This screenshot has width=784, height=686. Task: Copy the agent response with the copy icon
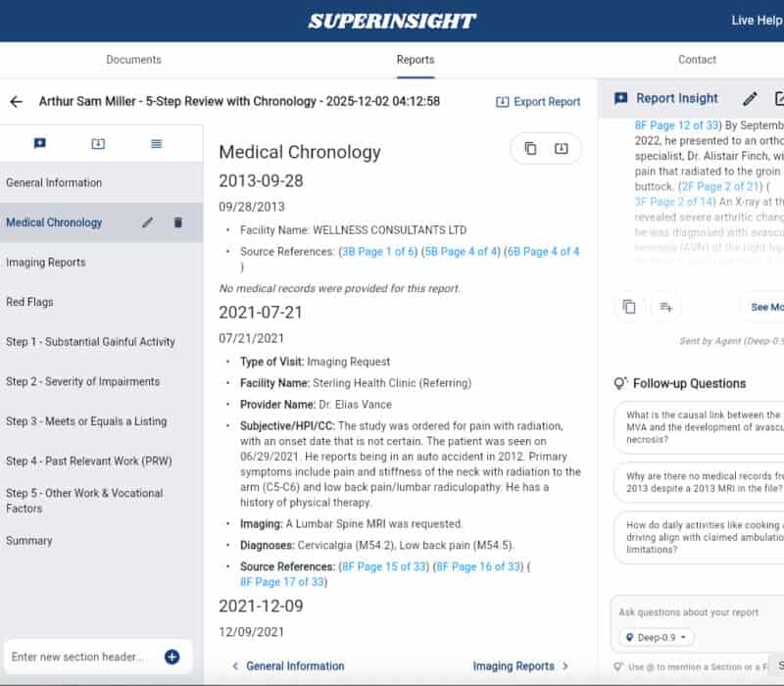coord(628,307)
